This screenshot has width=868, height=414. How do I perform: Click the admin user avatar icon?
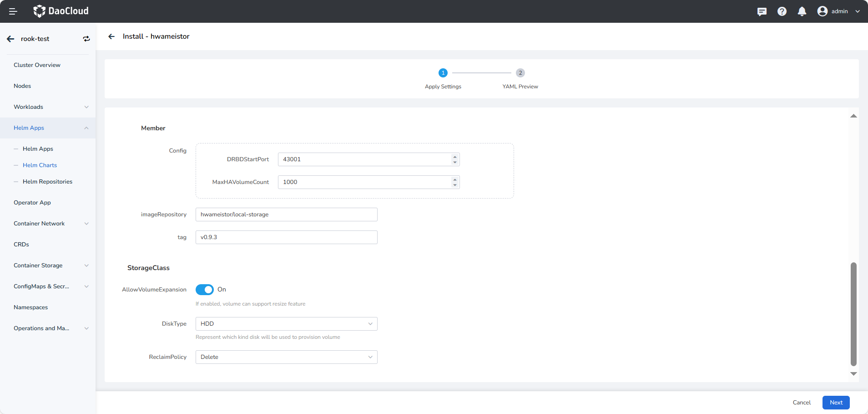[822, 11]
